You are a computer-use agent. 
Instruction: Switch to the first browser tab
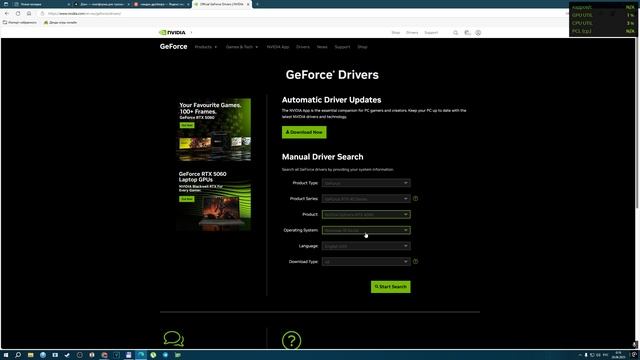tap(41, 4)
